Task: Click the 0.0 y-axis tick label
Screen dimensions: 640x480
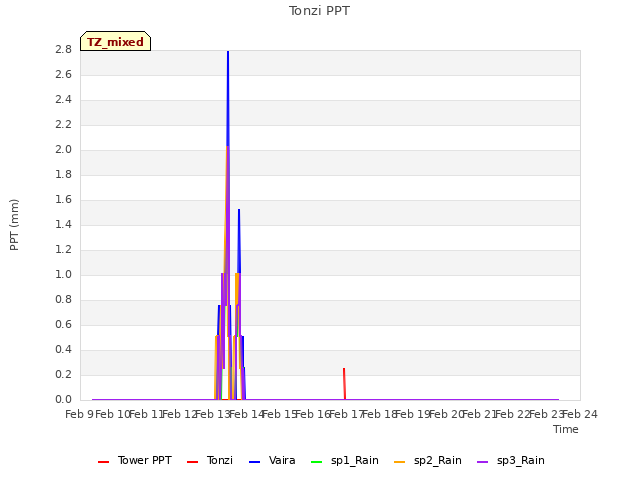Action: [63, 400]
